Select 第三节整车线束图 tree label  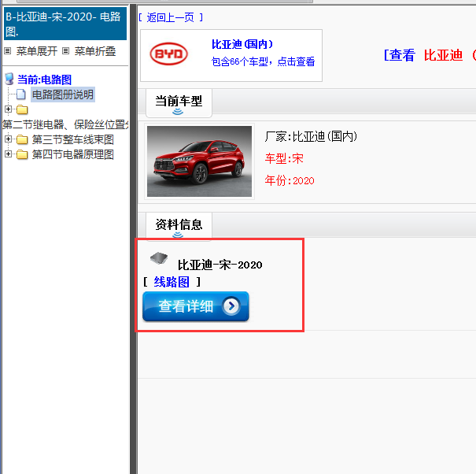coord(73,140)
